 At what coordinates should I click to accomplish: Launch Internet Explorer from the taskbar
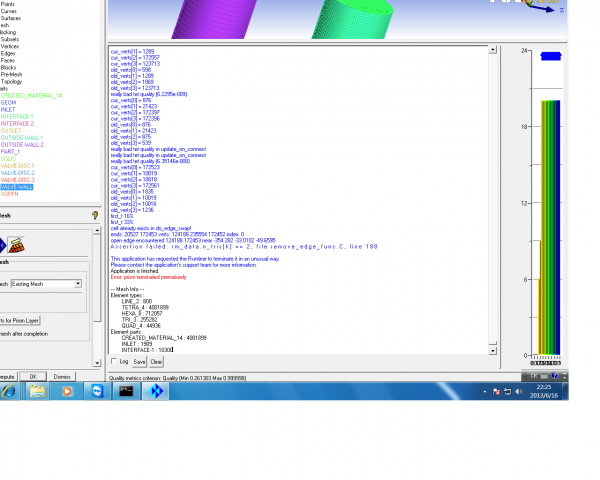pyautogui.click(x=8, y=391)
